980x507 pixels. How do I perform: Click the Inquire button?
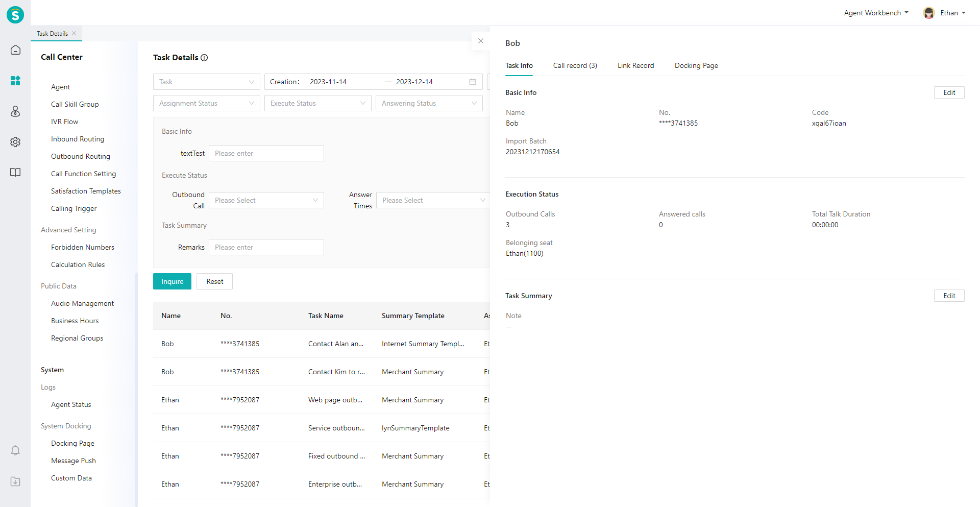point(173,281)
